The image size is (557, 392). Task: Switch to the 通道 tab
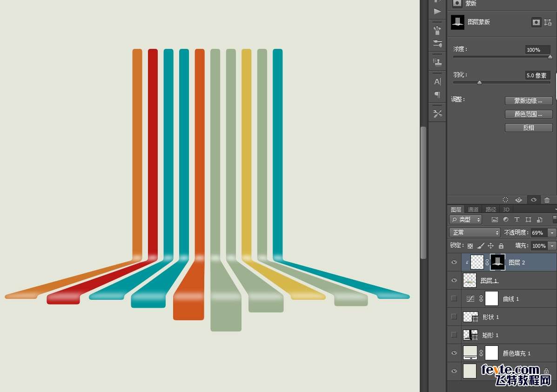click(x=473, y=210)
